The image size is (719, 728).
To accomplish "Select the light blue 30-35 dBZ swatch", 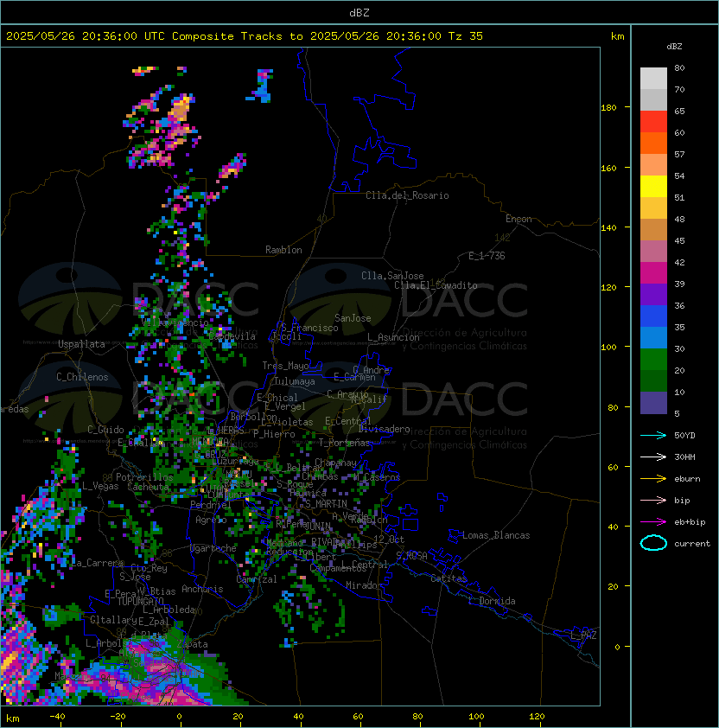I will [653, 338].
